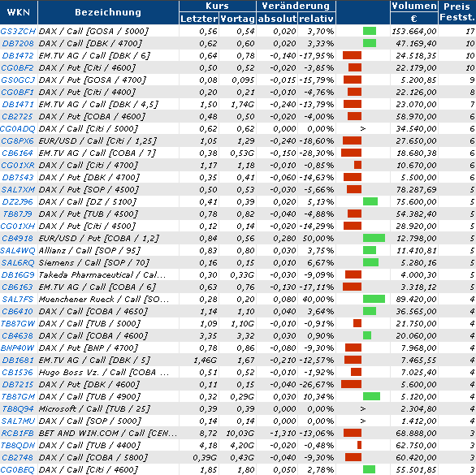Sort by Vortag column header
This screenshot has width=476, height=475.
click(238, 19)
